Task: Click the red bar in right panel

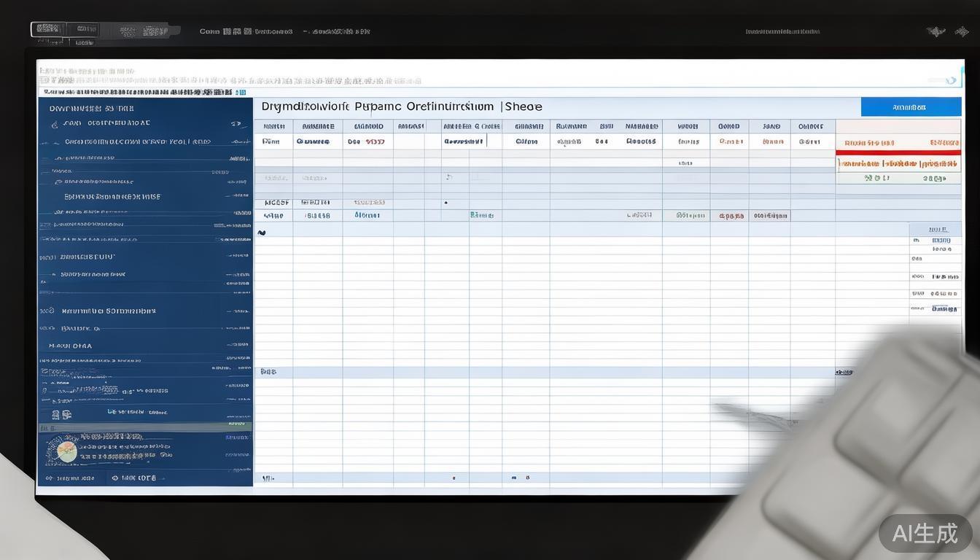Action: click(898, 153)
